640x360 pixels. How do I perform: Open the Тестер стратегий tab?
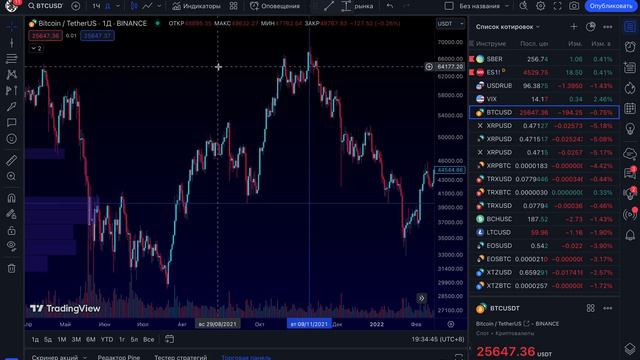click(x=180, y=357)
